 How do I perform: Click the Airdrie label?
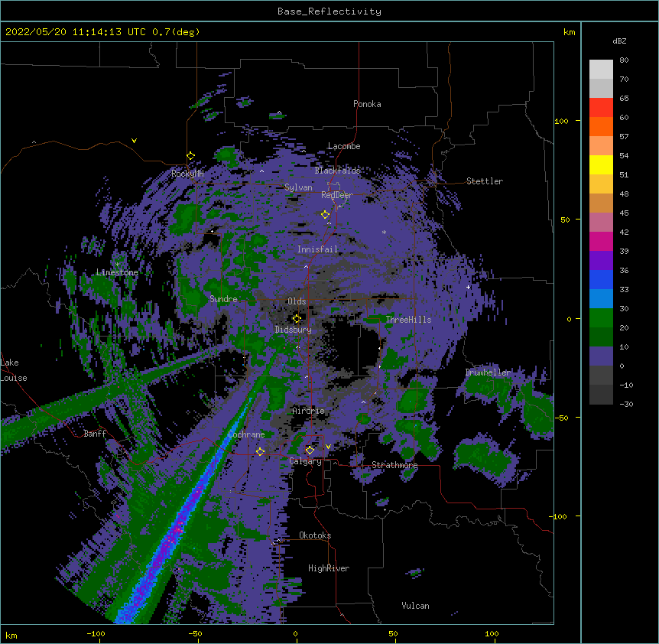(x=308, y=411)
